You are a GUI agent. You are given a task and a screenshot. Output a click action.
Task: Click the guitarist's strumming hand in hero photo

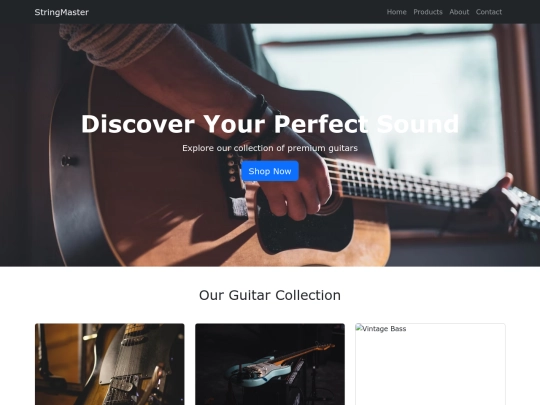(294, 186)
